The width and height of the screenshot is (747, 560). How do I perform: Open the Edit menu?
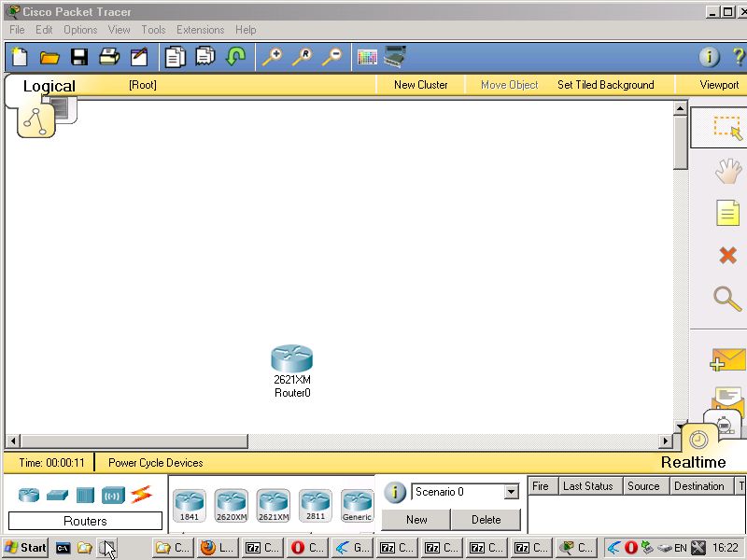(44, 30)
